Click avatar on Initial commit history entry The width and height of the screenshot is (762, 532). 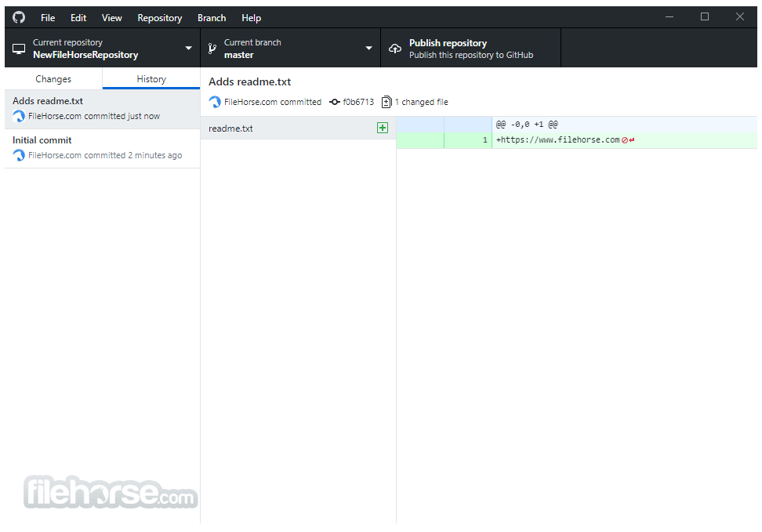[19, 155]
